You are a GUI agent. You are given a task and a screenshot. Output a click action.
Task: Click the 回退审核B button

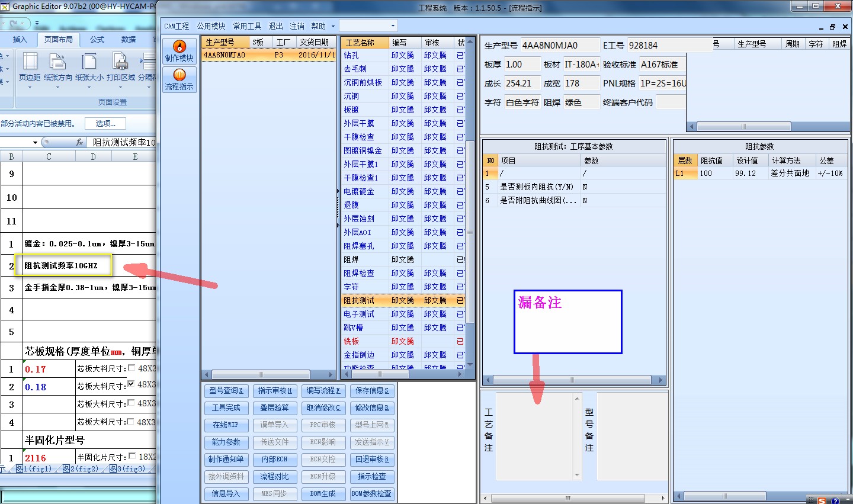tap(372, 460)
